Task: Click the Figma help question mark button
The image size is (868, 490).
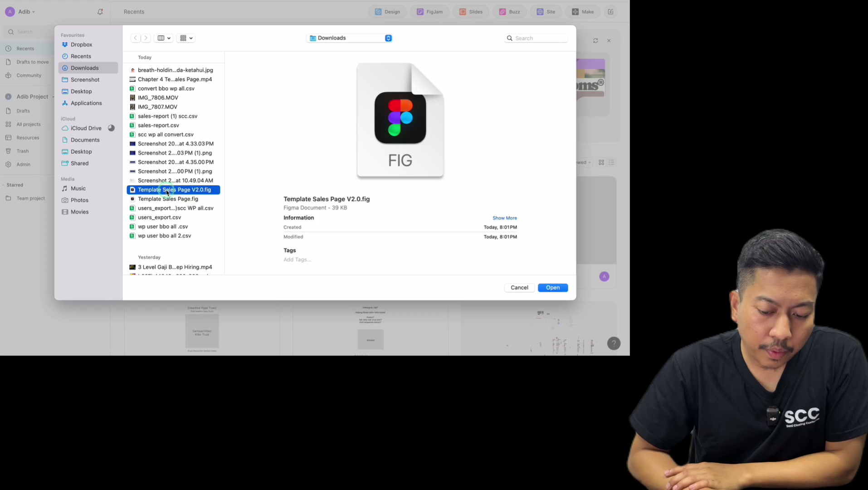Action: pos(614,343)
